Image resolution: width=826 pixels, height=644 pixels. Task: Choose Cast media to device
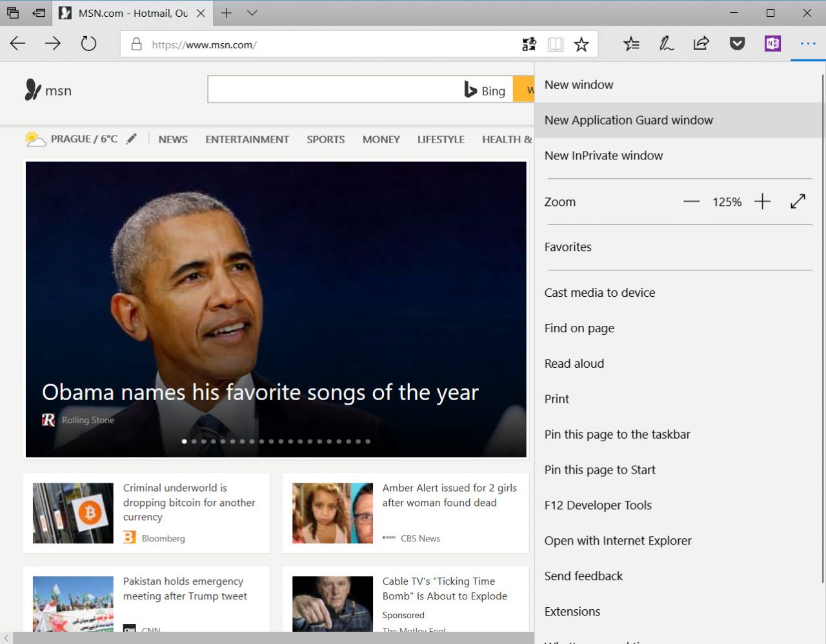pos(678,293)
